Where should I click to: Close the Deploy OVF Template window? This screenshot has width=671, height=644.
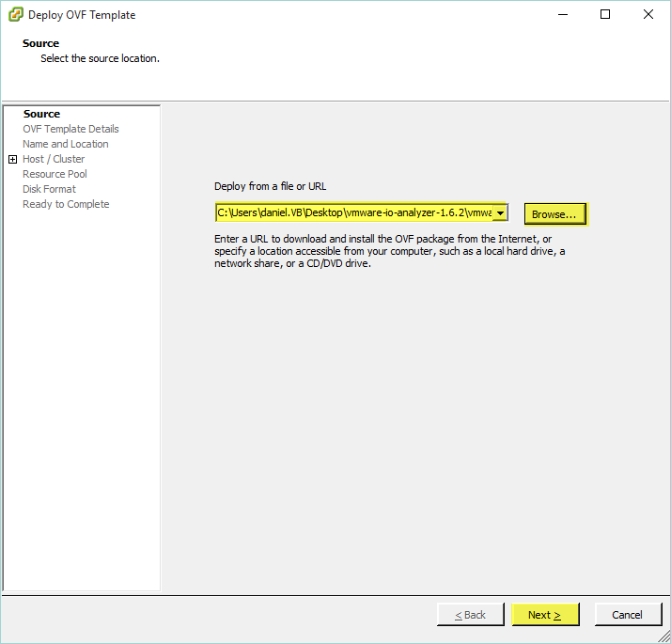(648, 14)
